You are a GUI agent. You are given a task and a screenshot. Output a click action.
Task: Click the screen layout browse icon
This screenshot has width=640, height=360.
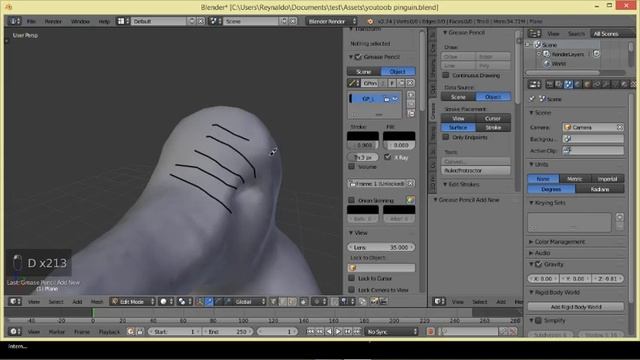coord(123,21)
